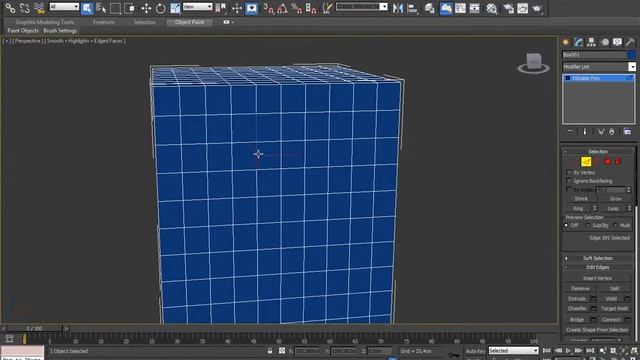Open the reference coordinate View dropdown

[x=198, y=7]
